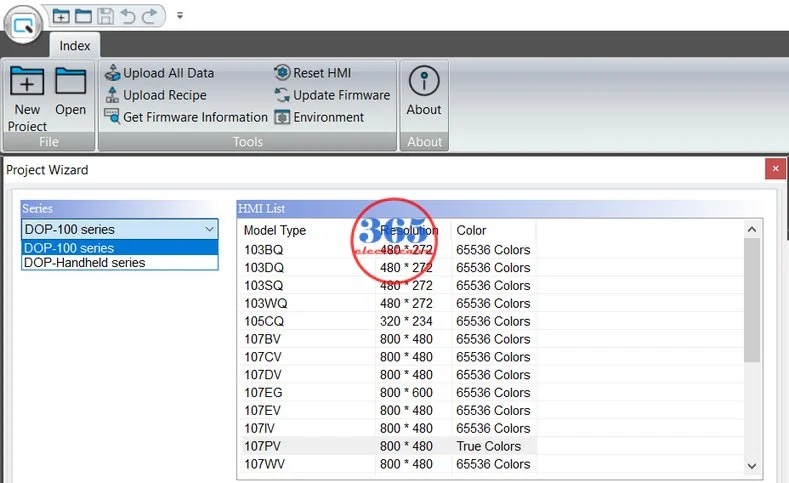Click the 800 * 600 resolution cell
Screen dimensions: 789x483
point(406,392)
